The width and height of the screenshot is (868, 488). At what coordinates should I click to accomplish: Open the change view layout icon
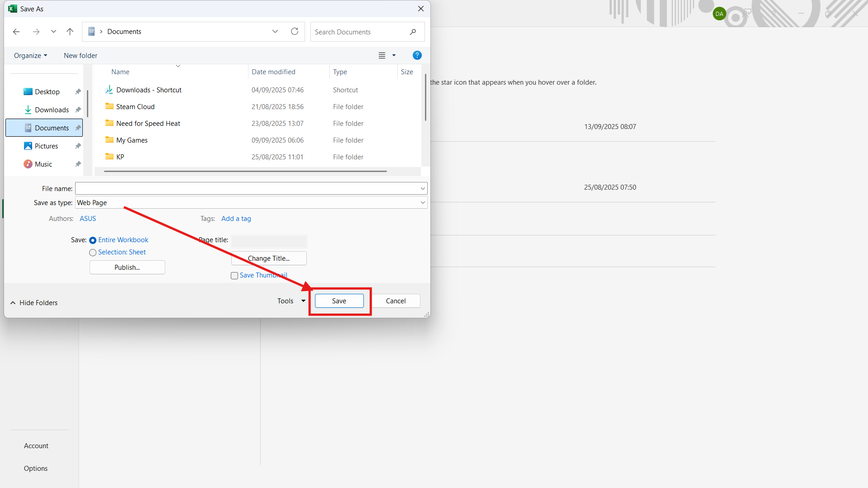[382, 55]
